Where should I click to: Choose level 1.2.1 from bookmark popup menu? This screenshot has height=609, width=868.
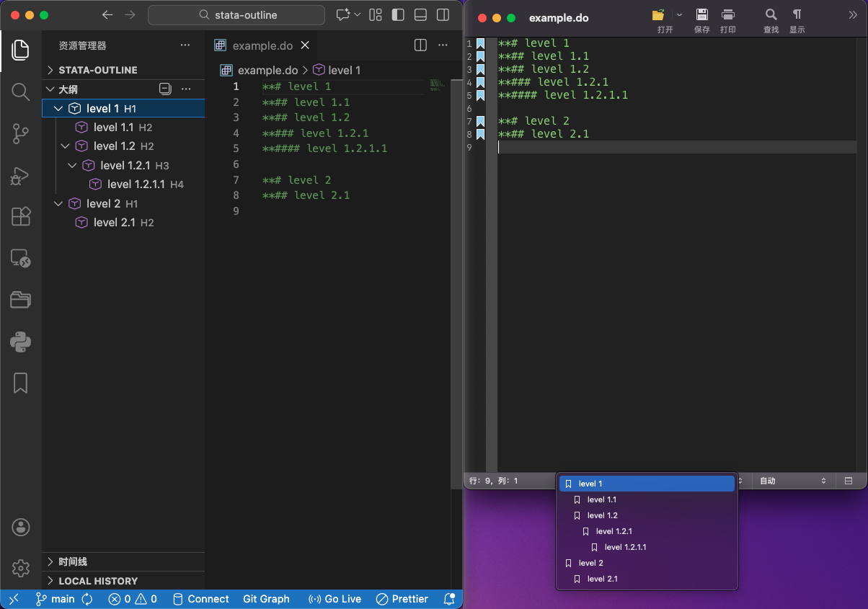point(614,531)
